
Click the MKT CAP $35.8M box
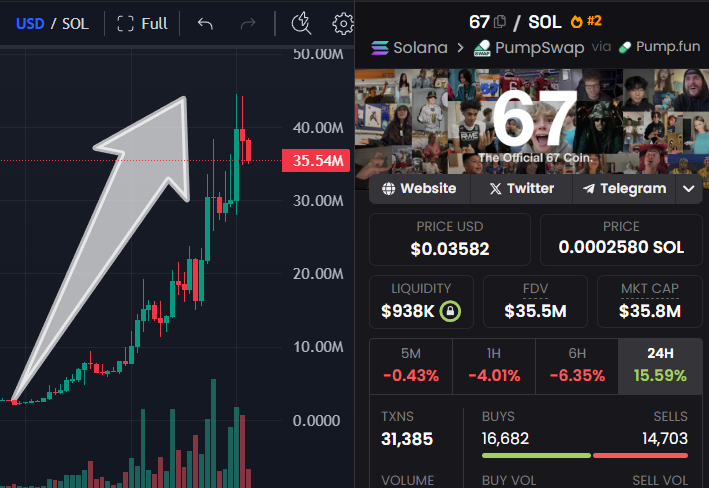[x=650, y=302]
